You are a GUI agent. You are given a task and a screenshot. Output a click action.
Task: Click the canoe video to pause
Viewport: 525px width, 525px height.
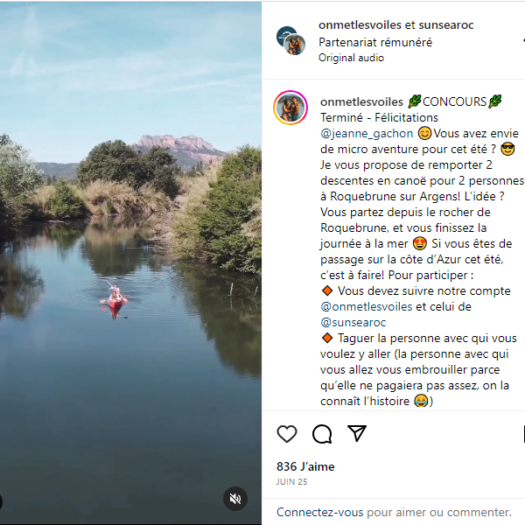pos(131,262)
